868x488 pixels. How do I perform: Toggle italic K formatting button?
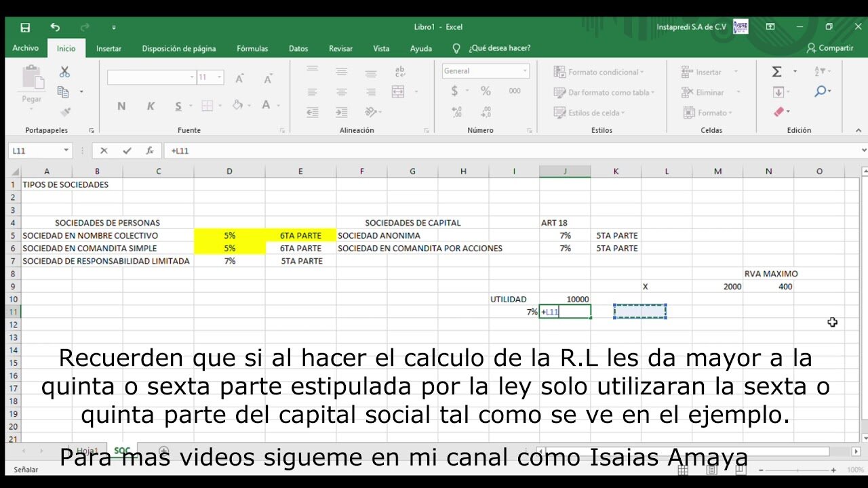click(x=151, y=106)
